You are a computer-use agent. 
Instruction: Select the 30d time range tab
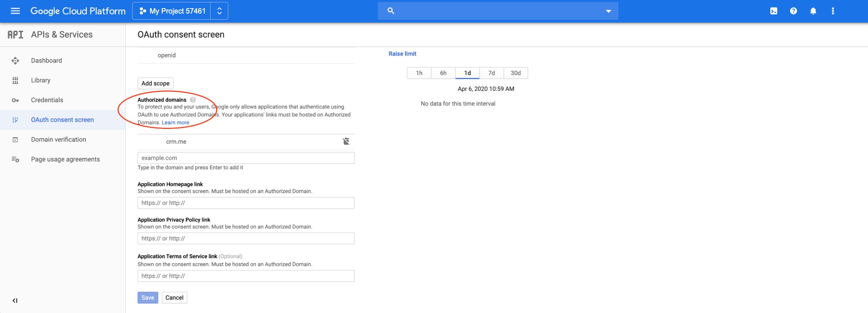click(x=516, y=73)
